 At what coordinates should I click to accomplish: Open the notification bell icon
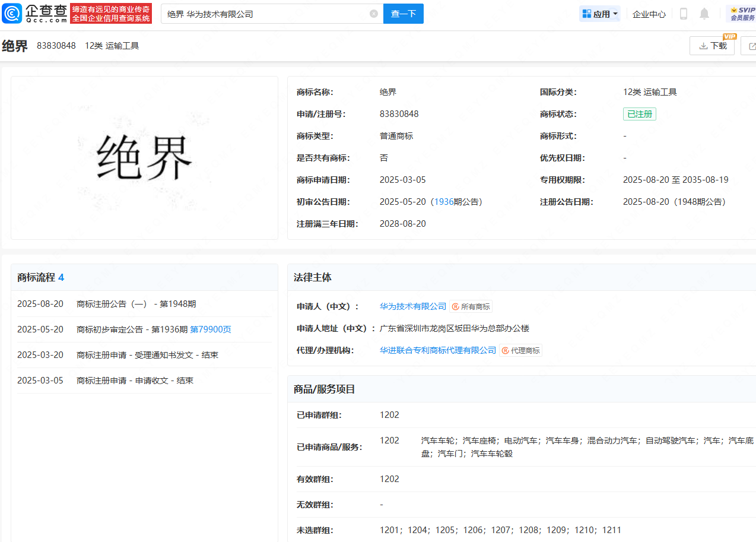[x=704, y=13]
